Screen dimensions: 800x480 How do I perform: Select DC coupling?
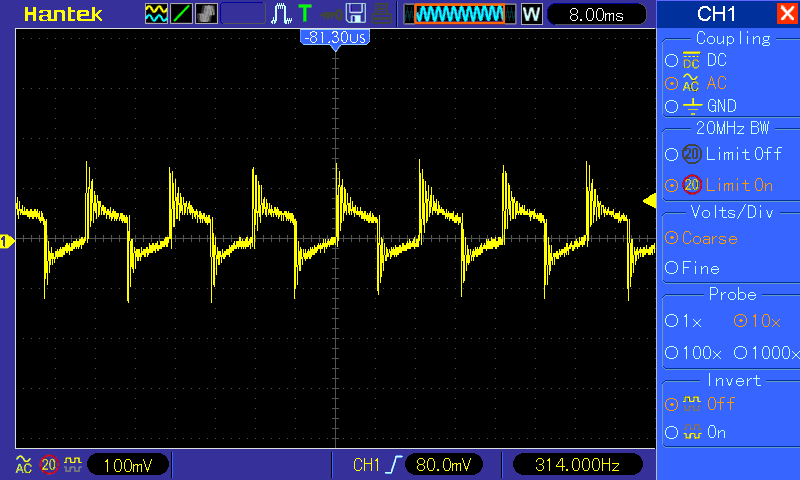pyautogui.click(x=696, y=60)
